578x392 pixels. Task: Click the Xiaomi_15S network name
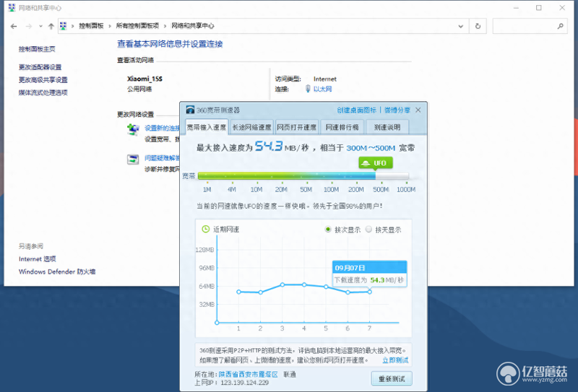coord(145,79)
